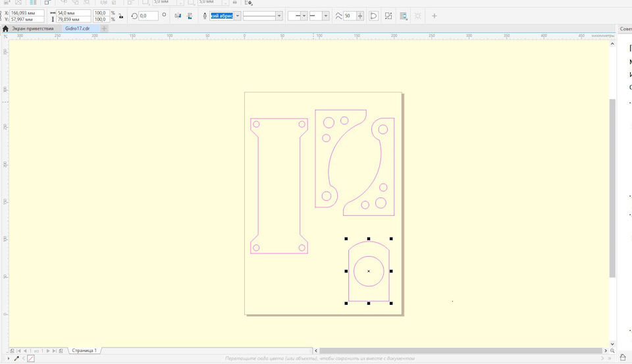The width and height of the screenshot is (632, 364).
Task: Click the vertical scrollbar up arrow
Action: pyautogui.click(x=612, y=43)
